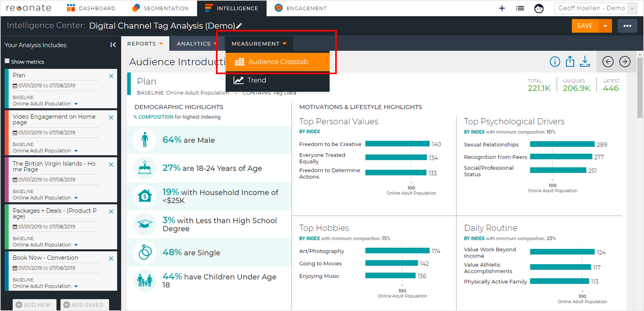Click the TOTAL value 221.1K
644x311 pixels.
539,88
